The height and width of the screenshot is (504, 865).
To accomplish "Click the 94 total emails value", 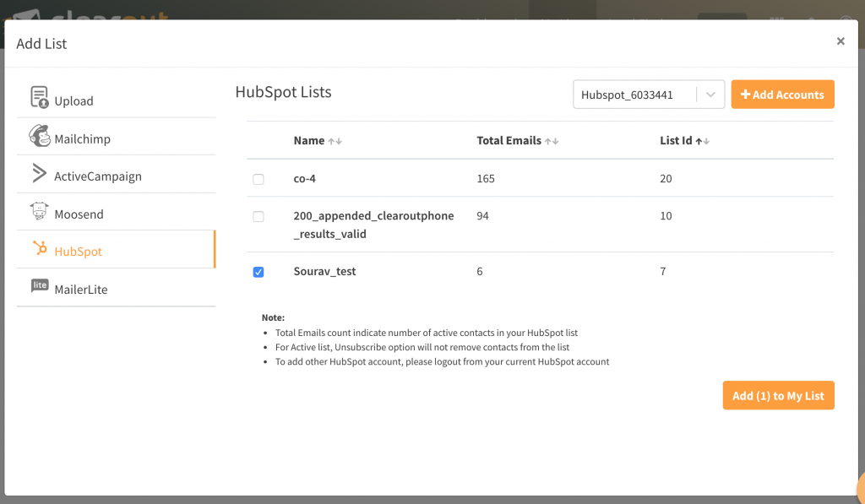I will (482, 216).
